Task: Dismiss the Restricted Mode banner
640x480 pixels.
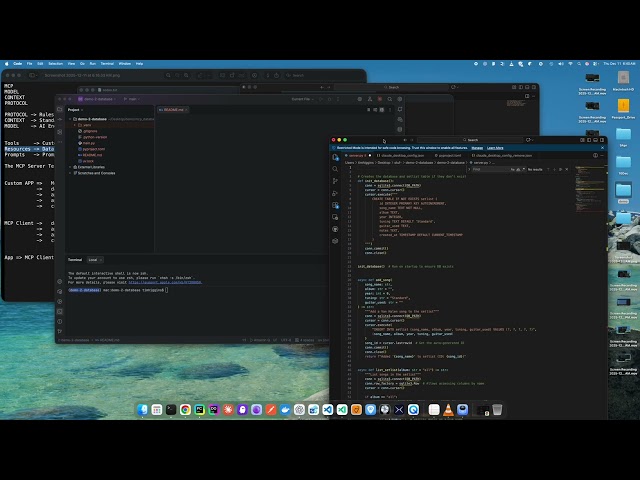Action: 602,148
